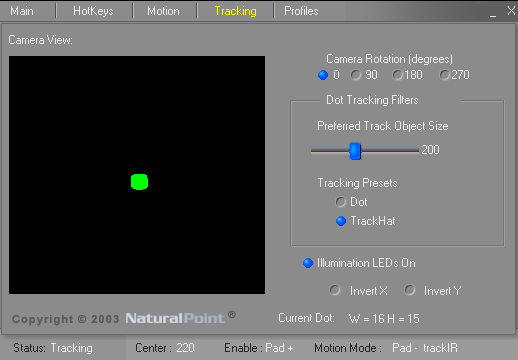
Task: Set camera rotation to 90 degrees
Action: point(356,75)
